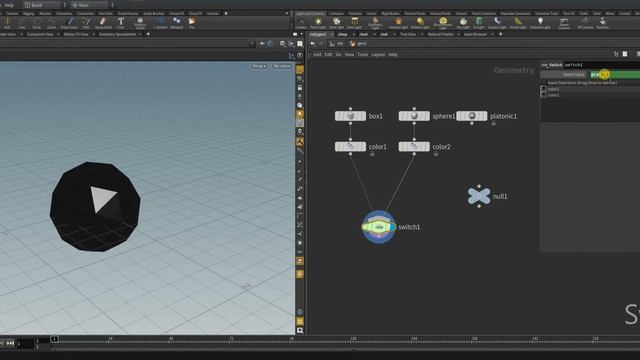
Task: Add an Area Light from shelf
Action: pos(355,23)
